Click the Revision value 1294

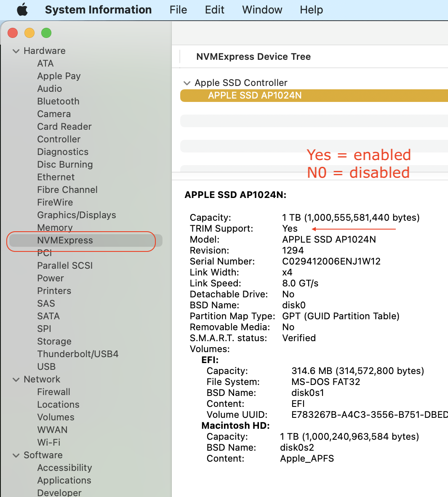[x=293, y=251]
